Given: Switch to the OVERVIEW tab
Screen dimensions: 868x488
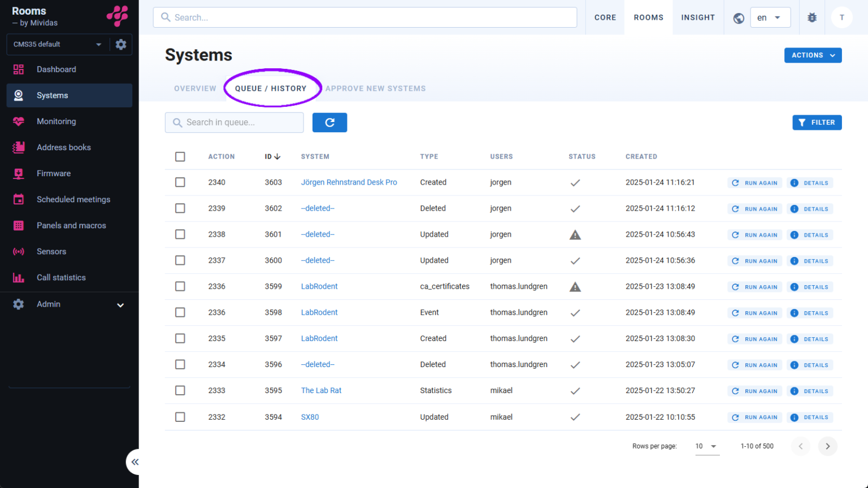Looking at the screenshot, I should [195, 89].
